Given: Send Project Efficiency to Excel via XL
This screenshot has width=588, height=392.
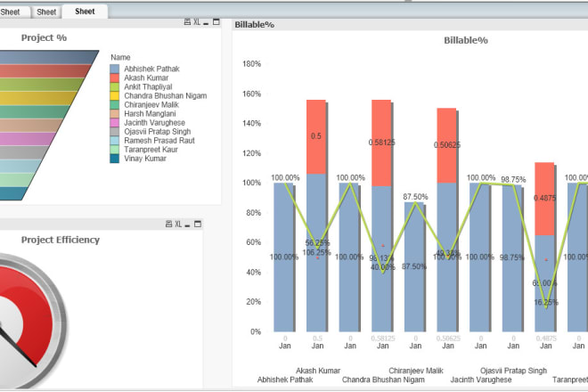Looking at the screenshot, I should (178, 224).
